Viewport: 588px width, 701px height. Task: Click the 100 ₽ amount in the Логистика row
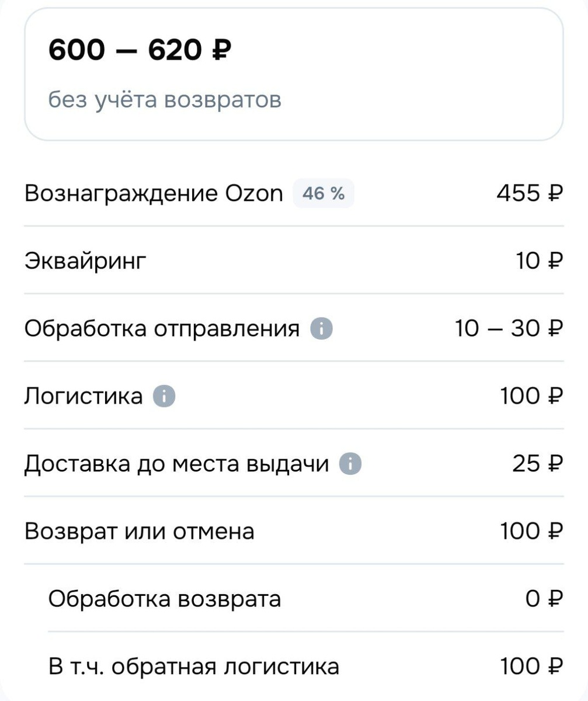(531, 397)
